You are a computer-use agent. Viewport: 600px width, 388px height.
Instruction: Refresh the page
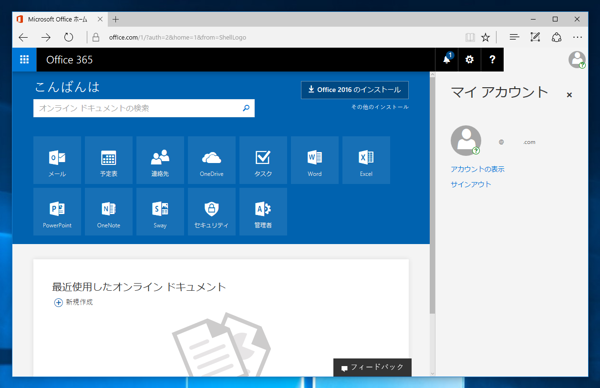point(68,37)
